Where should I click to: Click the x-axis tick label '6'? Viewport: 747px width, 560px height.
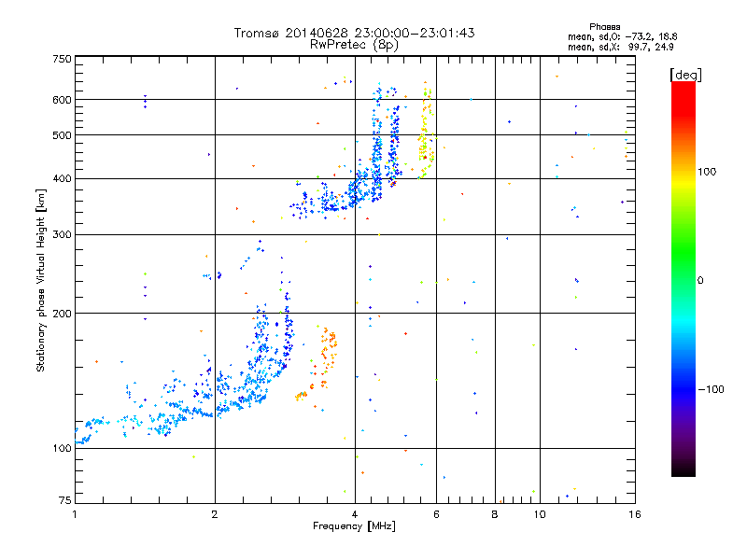436,514
